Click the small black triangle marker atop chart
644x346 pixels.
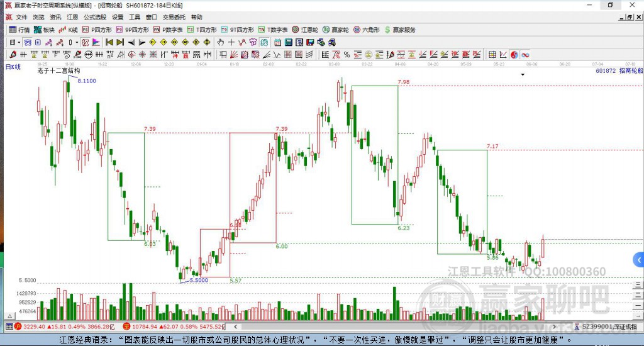pos(523,75)
